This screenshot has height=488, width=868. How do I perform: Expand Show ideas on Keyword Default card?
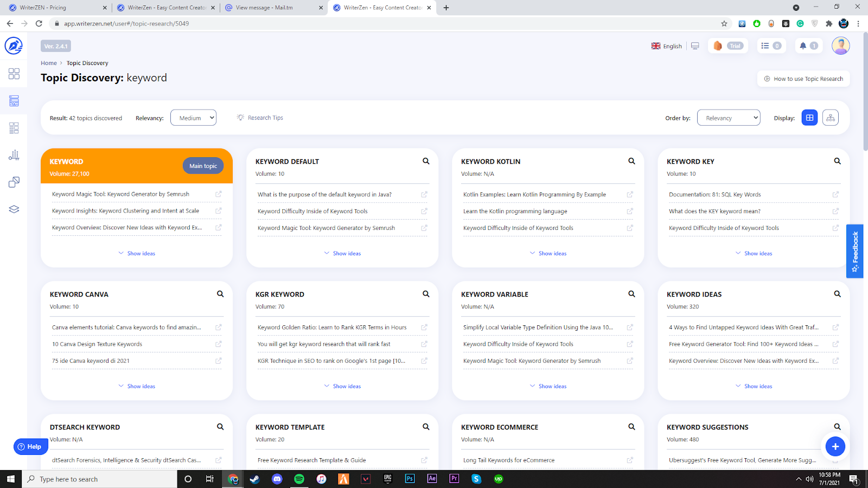(342, 253)
